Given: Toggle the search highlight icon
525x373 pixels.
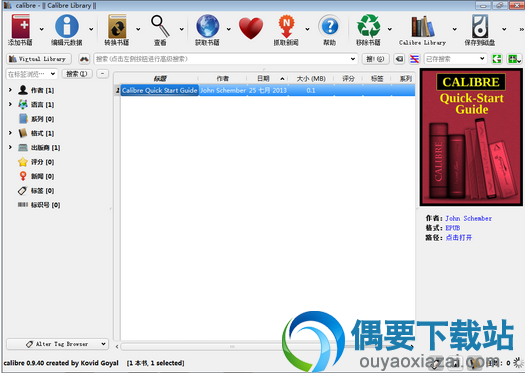Looking at the screenshot, I should 415,59.
